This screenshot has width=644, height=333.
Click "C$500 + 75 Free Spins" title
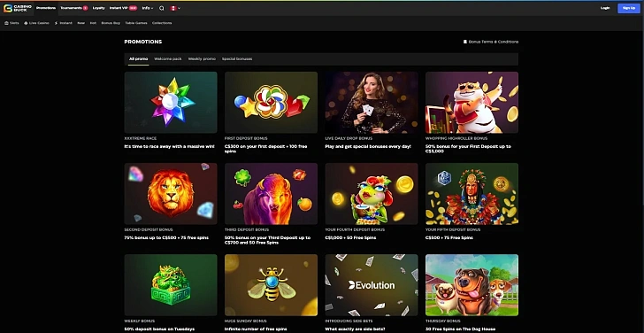coord(449,237)
